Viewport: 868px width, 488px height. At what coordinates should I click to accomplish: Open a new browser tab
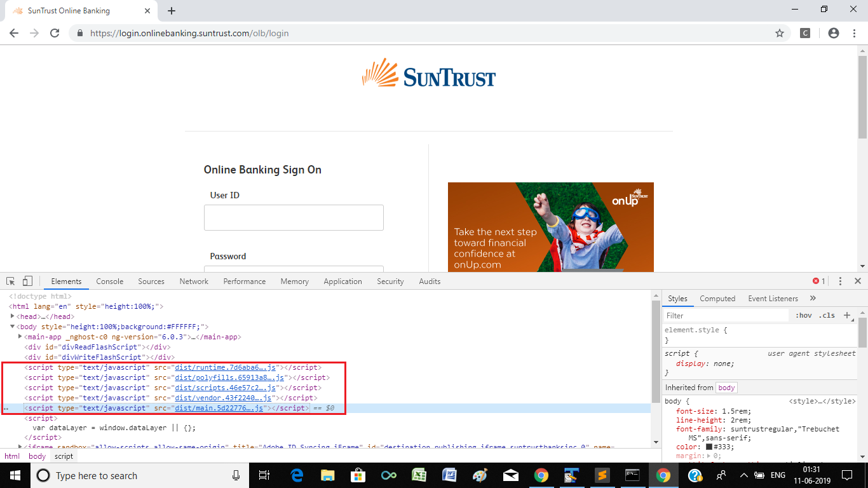point(171,11)
